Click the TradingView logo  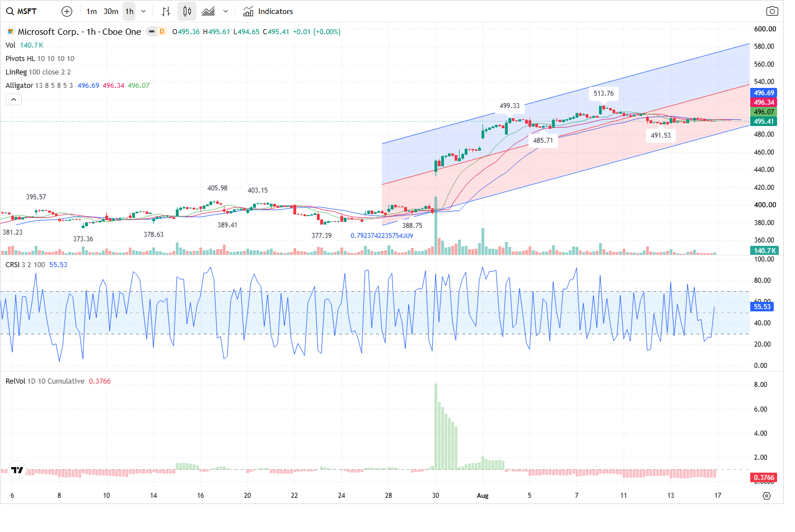click(17, 470)
